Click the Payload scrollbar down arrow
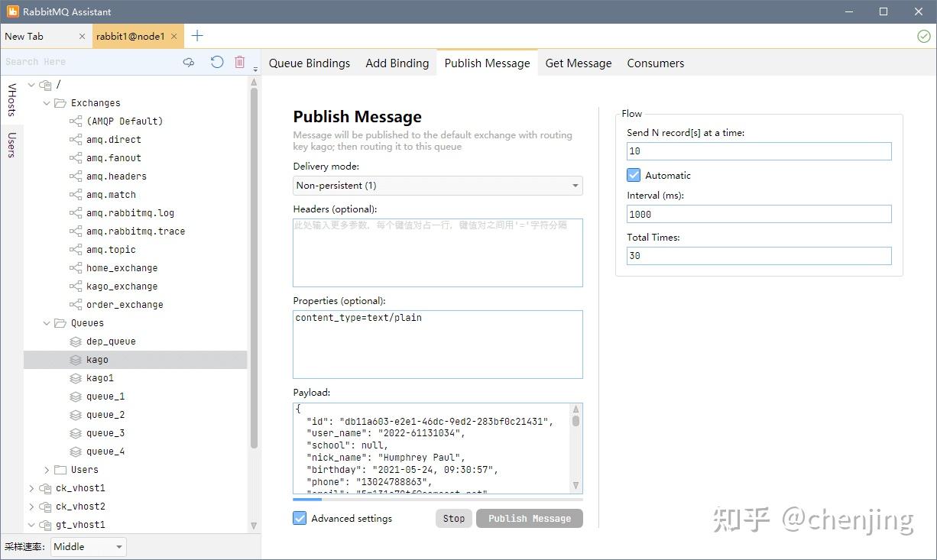The height and width of the screenshot is (560, 937). (576, 487)
